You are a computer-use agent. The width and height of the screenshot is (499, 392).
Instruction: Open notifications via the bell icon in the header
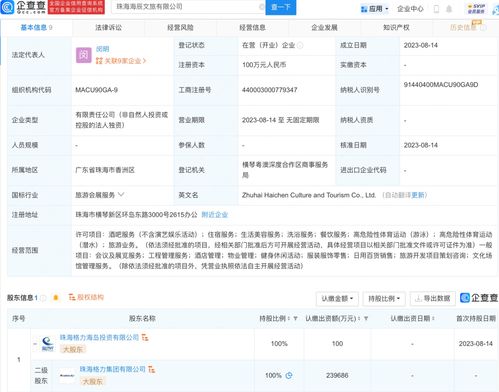tap(449, 9)
